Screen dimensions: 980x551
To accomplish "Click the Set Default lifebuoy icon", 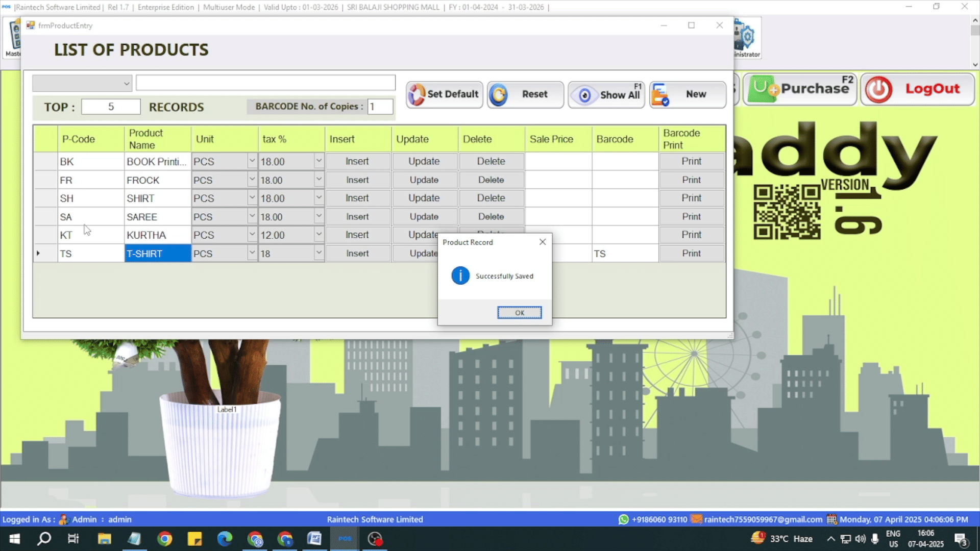I will 417,94.
